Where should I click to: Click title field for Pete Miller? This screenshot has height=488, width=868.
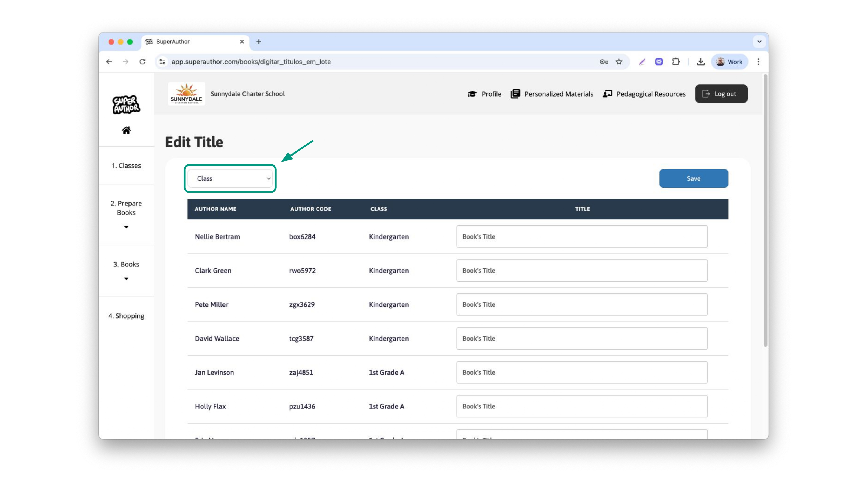point(582,304)
